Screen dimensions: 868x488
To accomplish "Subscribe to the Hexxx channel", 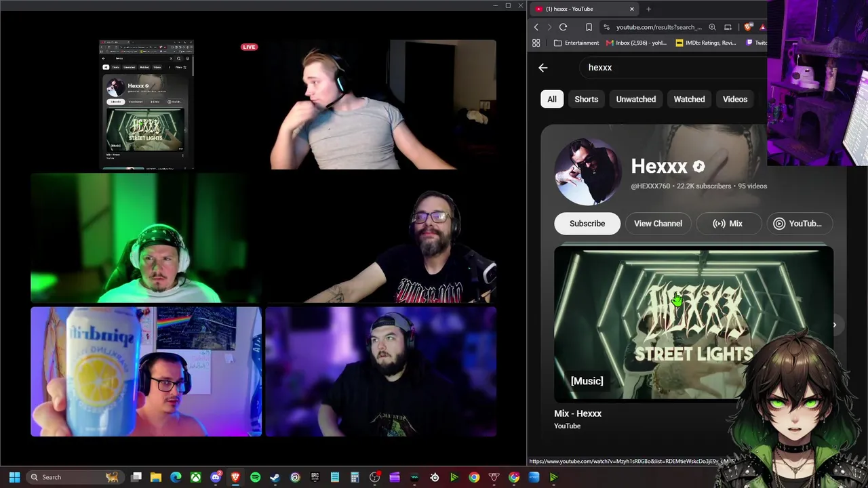I will coord(587,224).
